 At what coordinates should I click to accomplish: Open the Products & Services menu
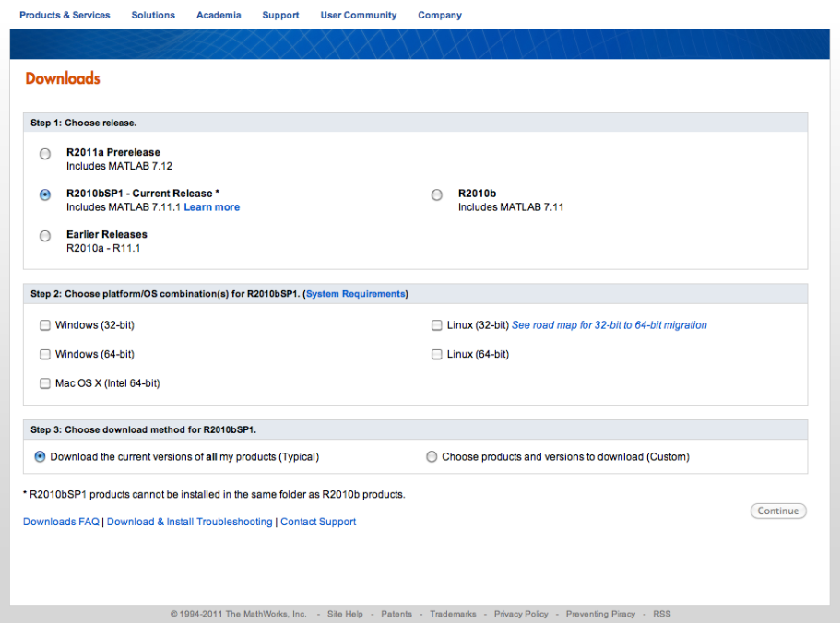[65, 15]
